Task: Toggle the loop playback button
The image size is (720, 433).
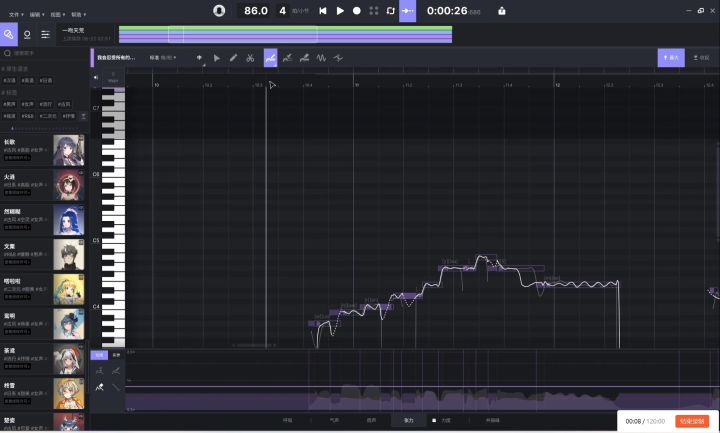Action: (391, 11)
